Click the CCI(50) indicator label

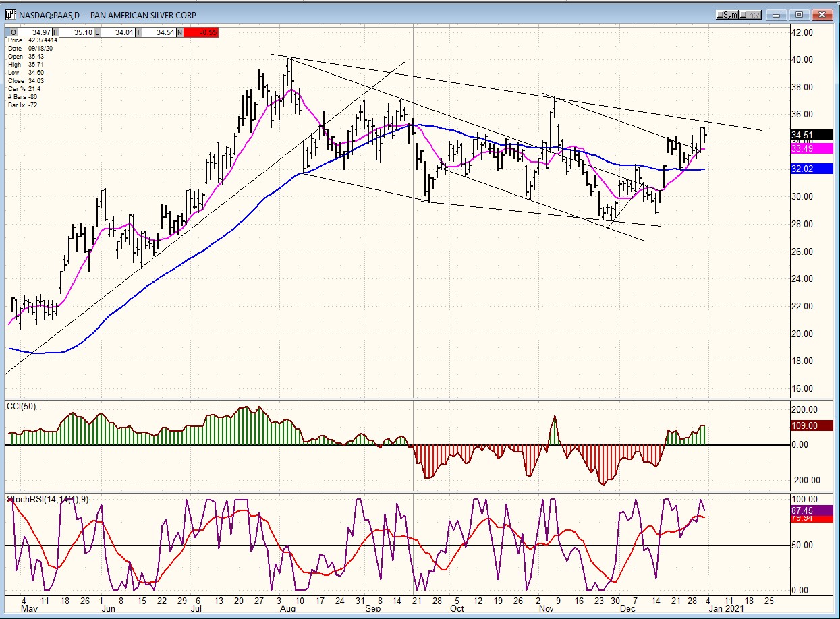(22, 405)
